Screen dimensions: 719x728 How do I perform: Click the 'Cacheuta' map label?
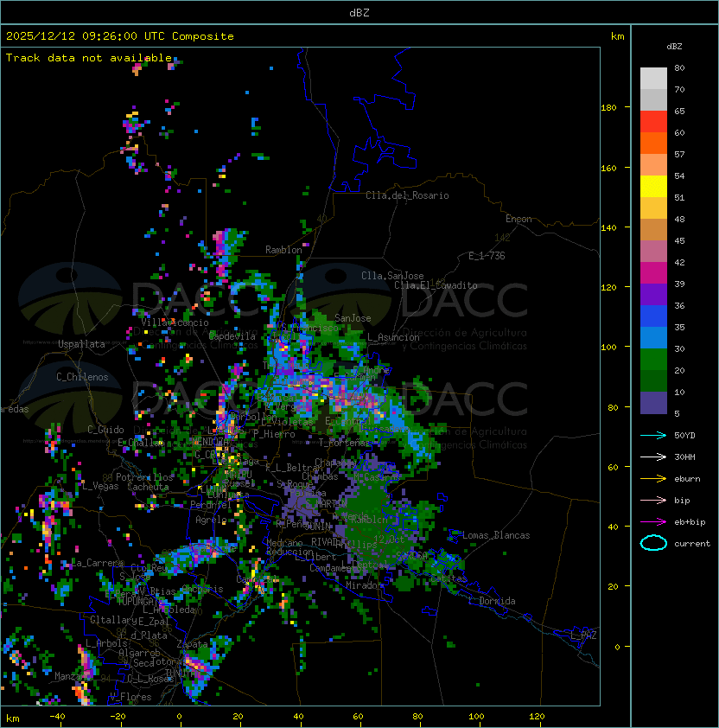pyautogui.click(x=148, y=487)
